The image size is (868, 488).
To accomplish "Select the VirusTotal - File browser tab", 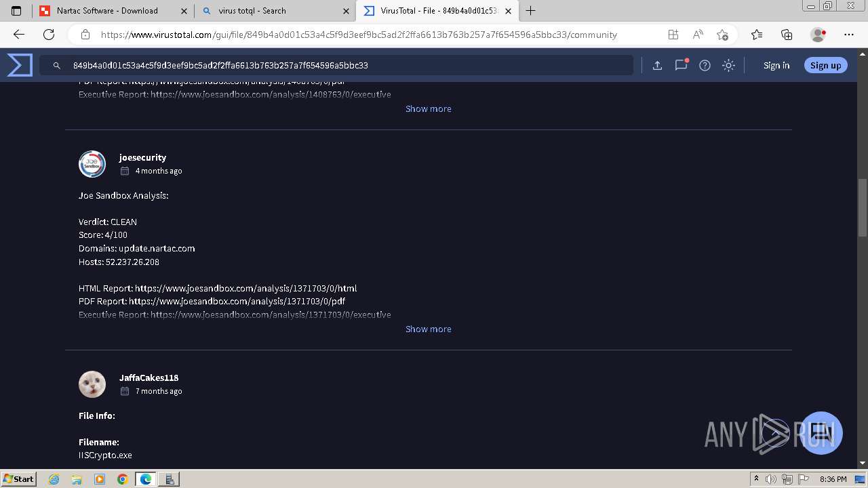I will 437,11.
